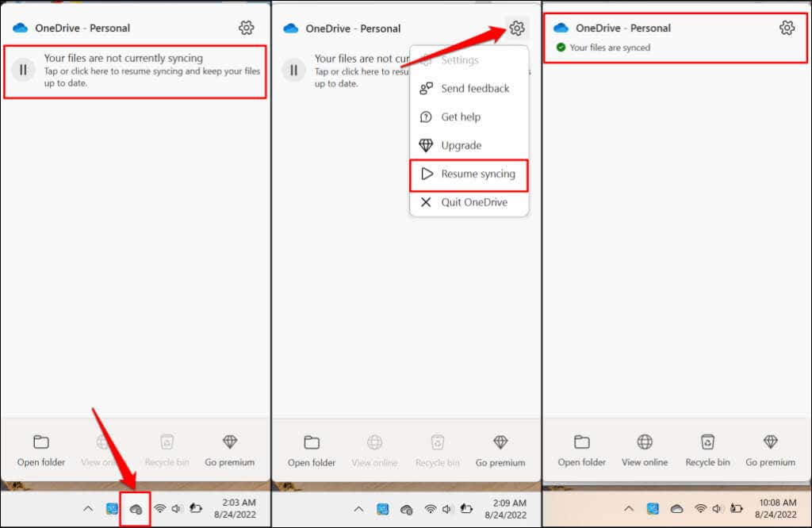Open the gear menu in the left OneDrive panel

247,28
